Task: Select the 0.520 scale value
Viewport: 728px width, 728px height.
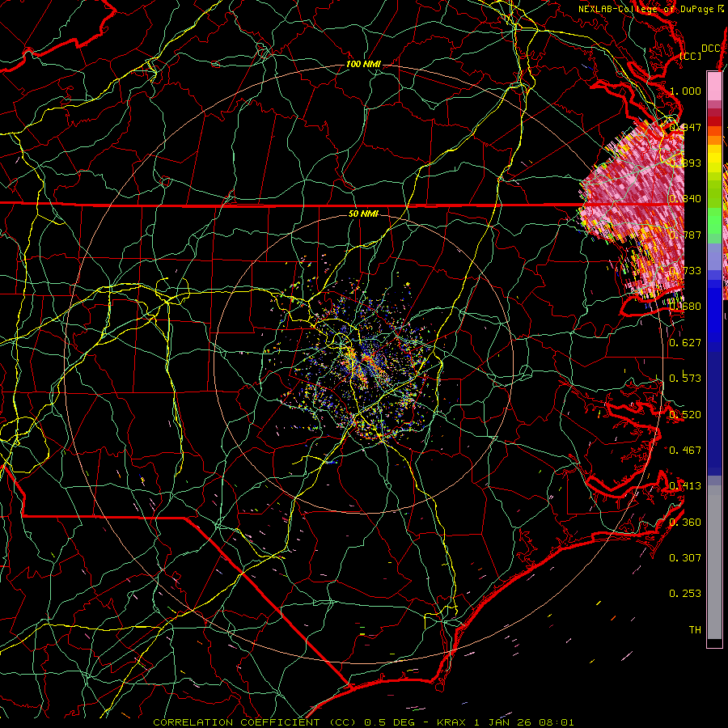Action: coord(685,415)
